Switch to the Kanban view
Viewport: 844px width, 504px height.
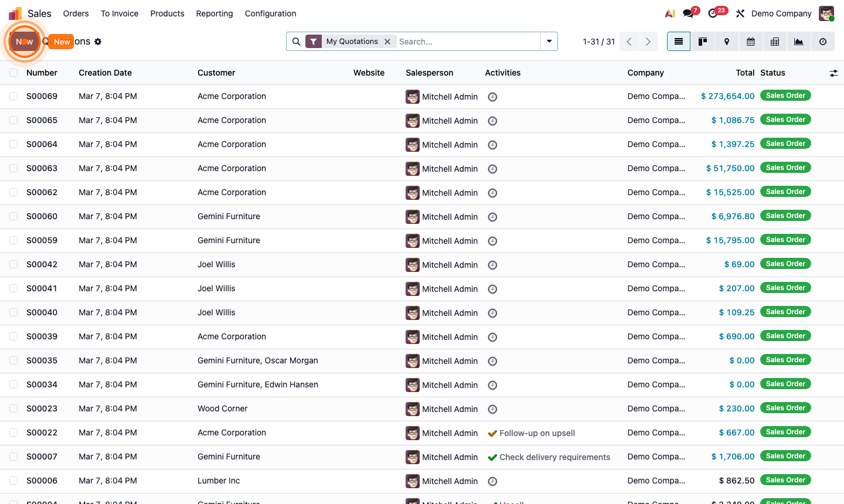[702, 42]
